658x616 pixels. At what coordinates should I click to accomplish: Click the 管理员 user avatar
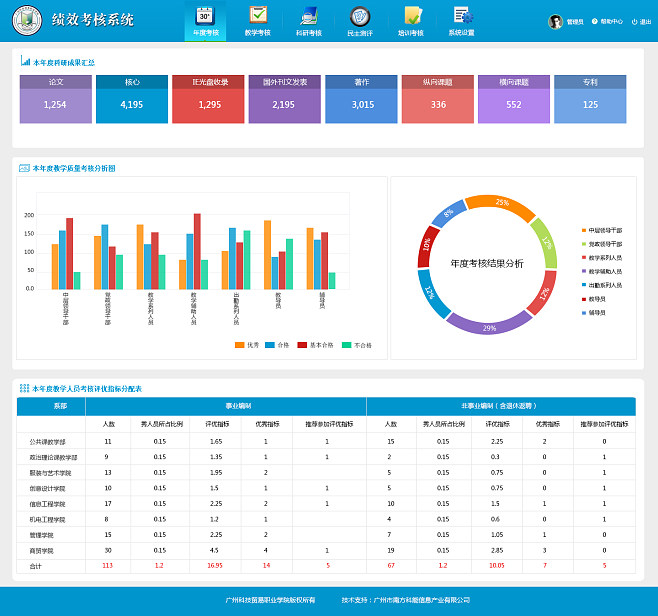[x=556, y=22]
